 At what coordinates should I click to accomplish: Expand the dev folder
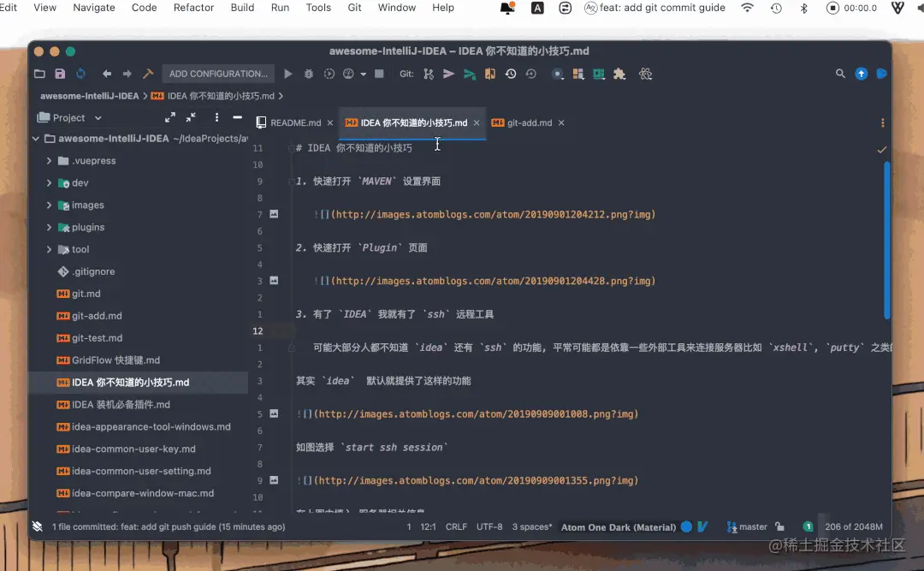pos(49,183)
